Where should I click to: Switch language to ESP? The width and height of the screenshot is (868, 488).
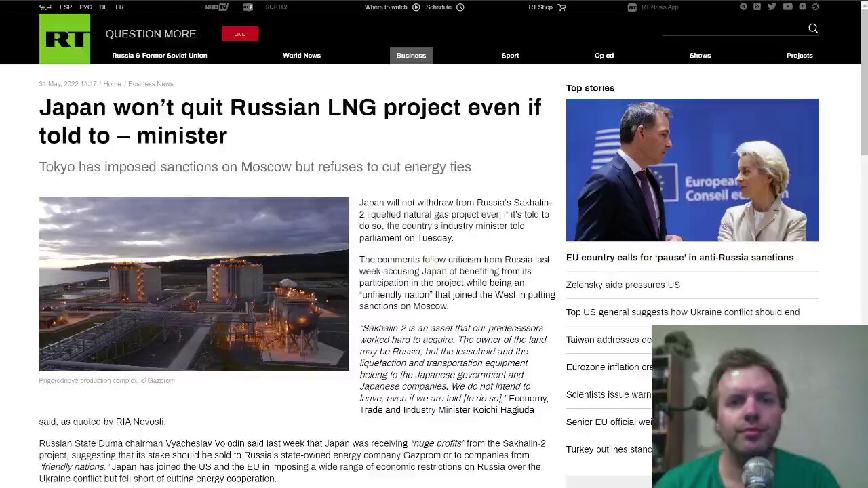66,7
